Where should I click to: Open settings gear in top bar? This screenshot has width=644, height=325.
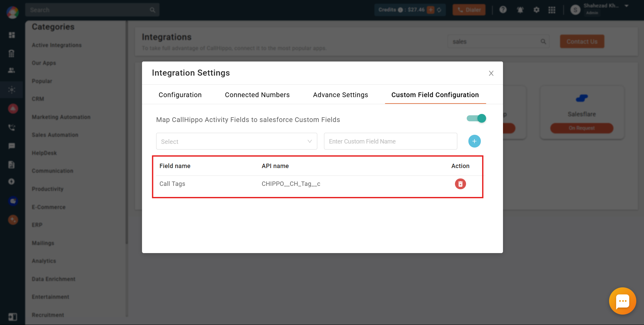point(537,10)
